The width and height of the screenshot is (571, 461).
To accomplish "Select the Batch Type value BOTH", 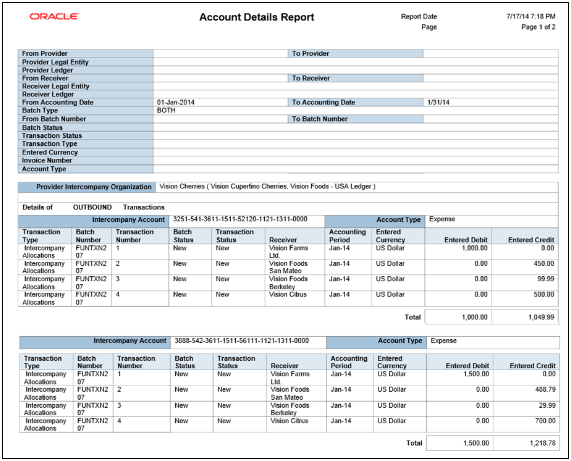I will pyautogui.click(x=166, y=110).
